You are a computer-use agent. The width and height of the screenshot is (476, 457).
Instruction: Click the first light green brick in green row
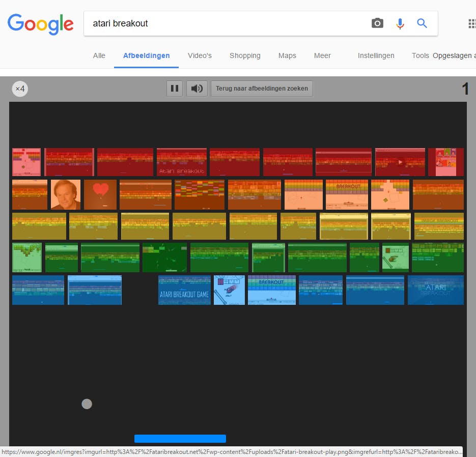pos(26,258)
